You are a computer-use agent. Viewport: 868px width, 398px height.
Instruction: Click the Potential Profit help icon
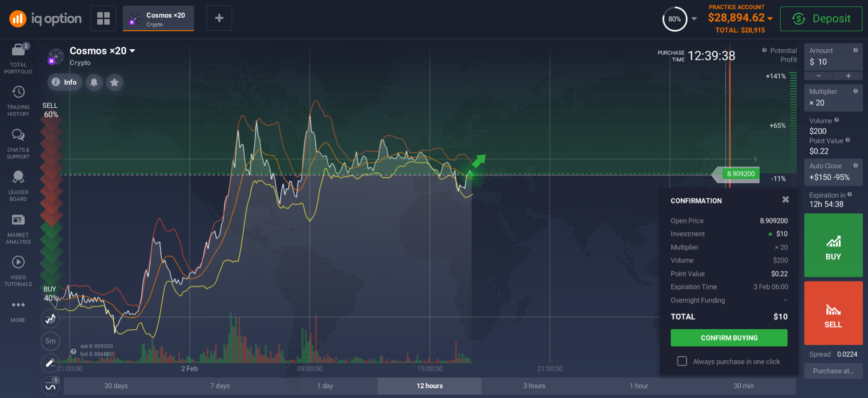(x=764, y=50)
